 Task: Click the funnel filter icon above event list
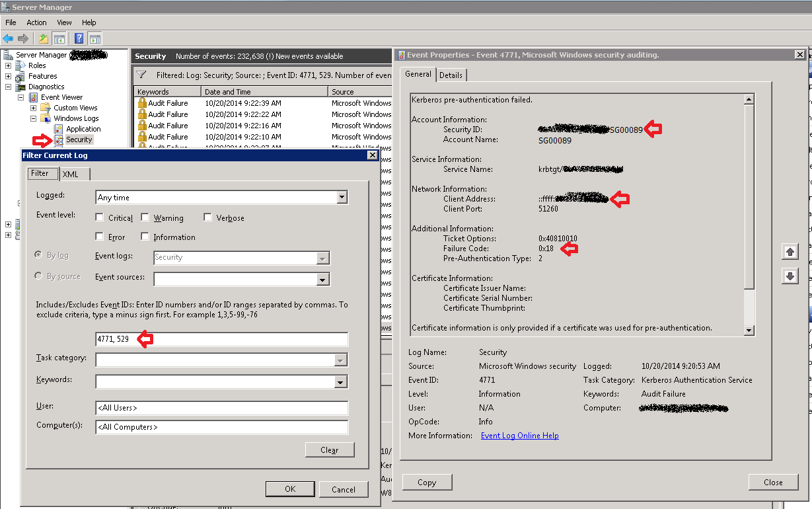[142, 75]
